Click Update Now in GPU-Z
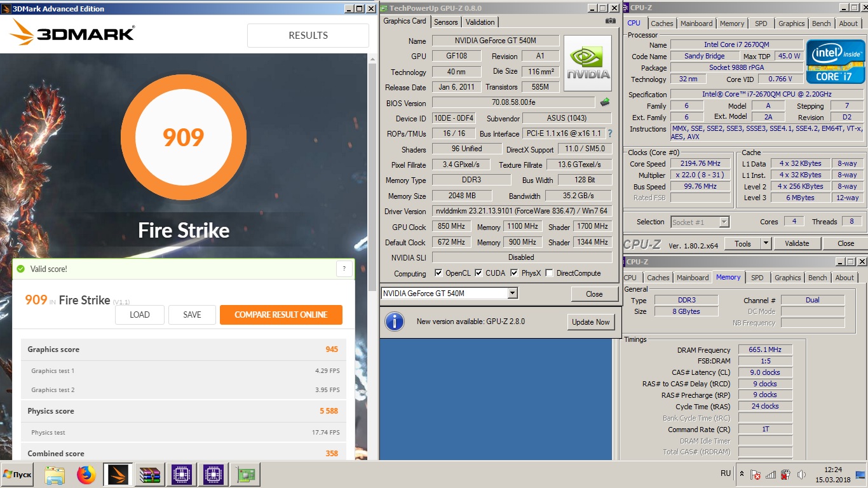Screen dimensions: 868x488 [591, 322]
